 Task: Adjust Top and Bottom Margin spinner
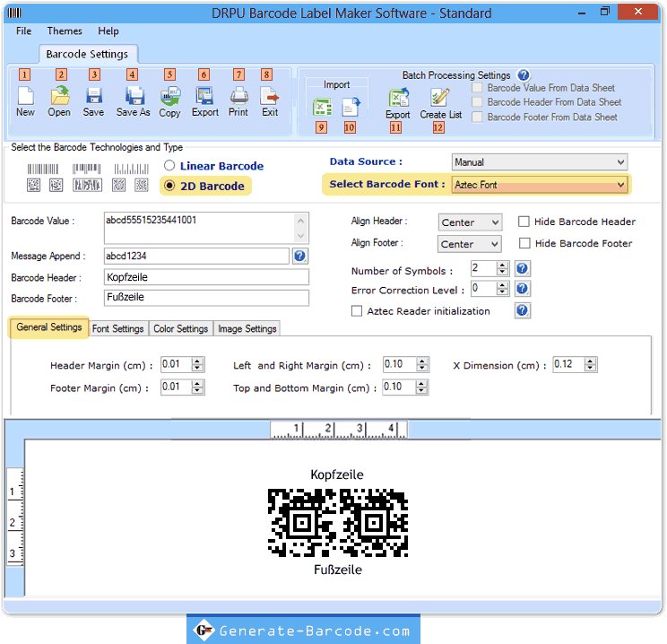421,387
